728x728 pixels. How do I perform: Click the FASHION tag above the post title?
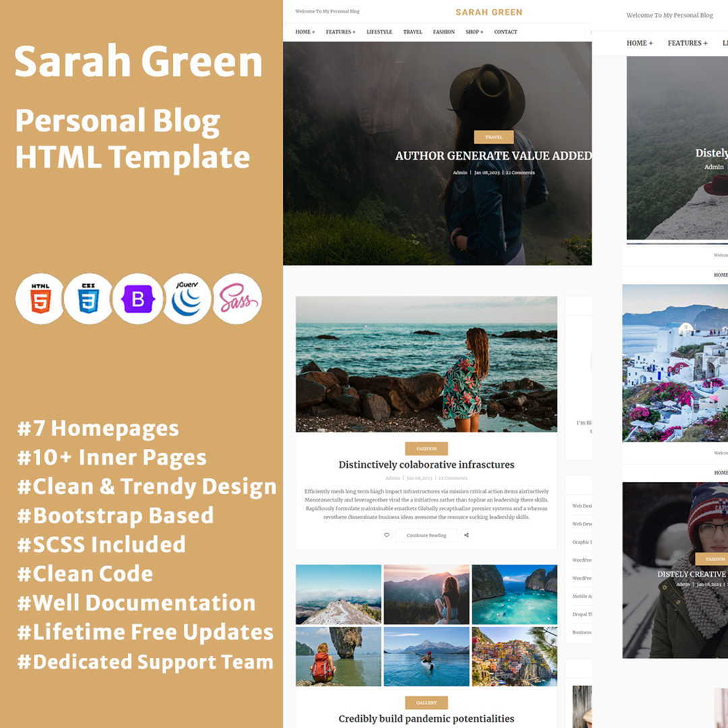point(426,448)
